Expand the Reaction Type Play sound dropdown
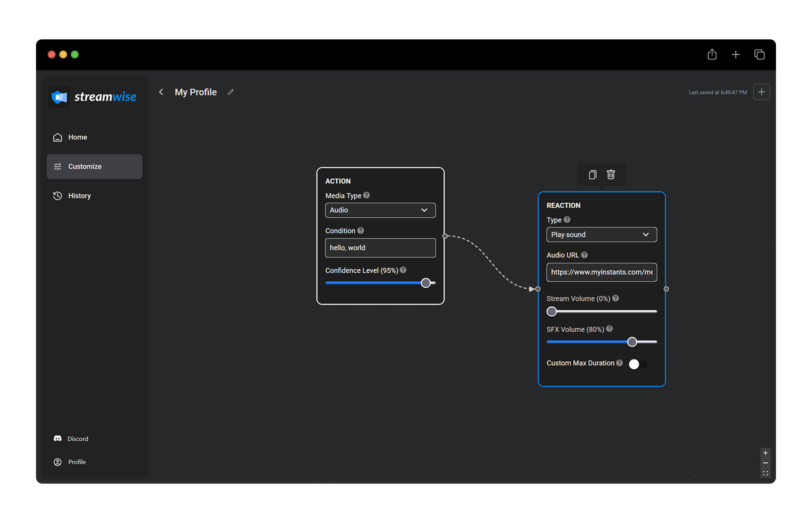The height and width of the screenshot is (523, 812). [x=601, y=235]
